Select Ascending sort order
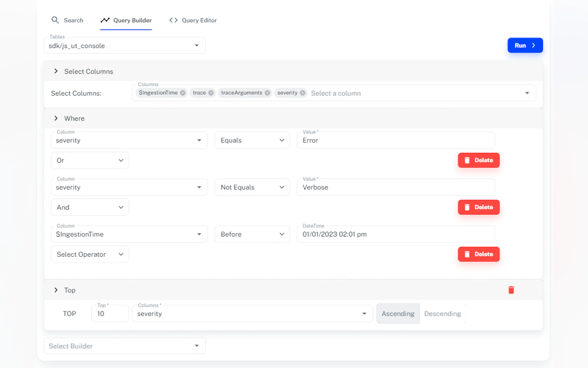The width and height of the screenshot is (588, 368). point(398,314)
